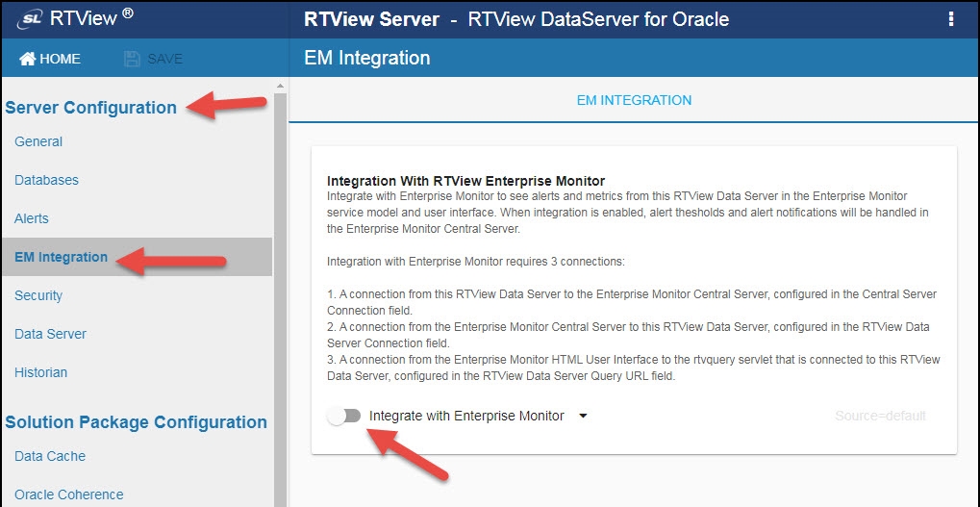Open the General configuration page
The width and height of the screenshot is (980, 507).
pos(38,141)
